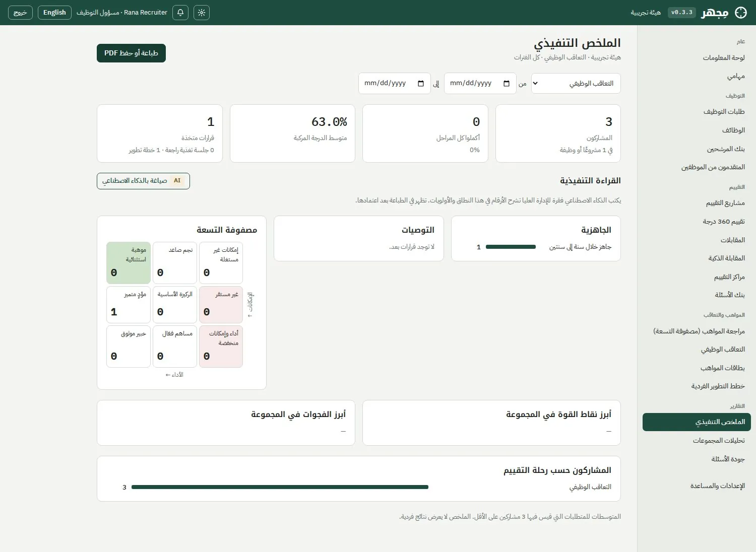The height and width of the screenshot is (552, 756).
Task: Click صياغة بالذكاء الاصطناعي button
Action: [143, 181]
